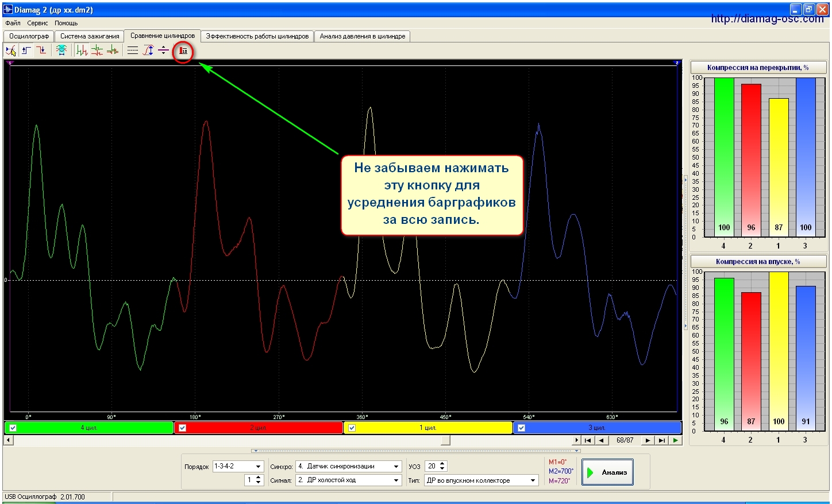The image size is (832, 504).
Task: Click the УОЗ value field showing 20
Action: 432,467
